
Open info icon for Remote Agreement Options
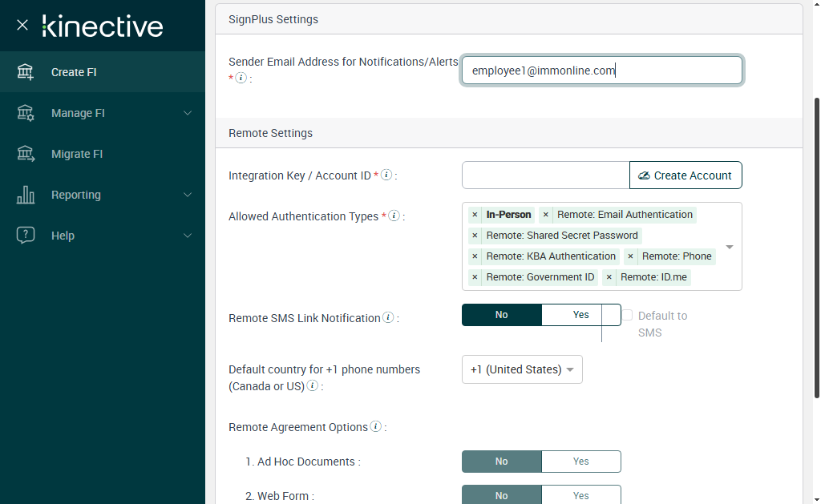(x=375, y=426)
